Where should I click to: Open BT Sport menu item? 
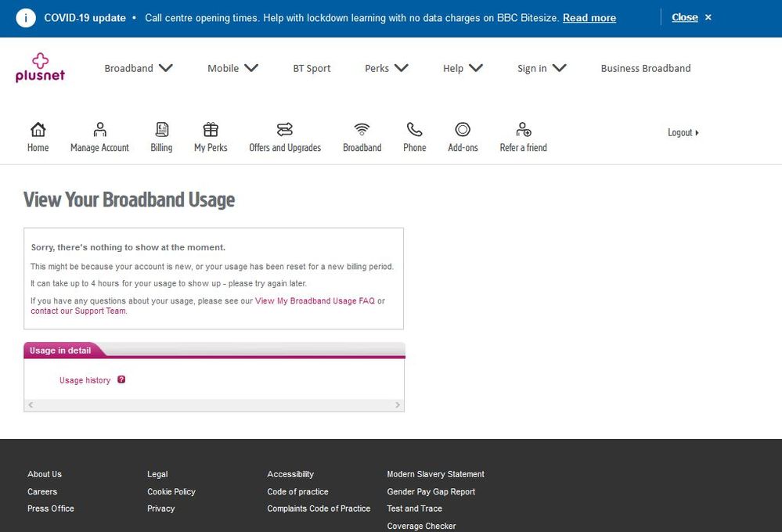(x=312, y=68)
